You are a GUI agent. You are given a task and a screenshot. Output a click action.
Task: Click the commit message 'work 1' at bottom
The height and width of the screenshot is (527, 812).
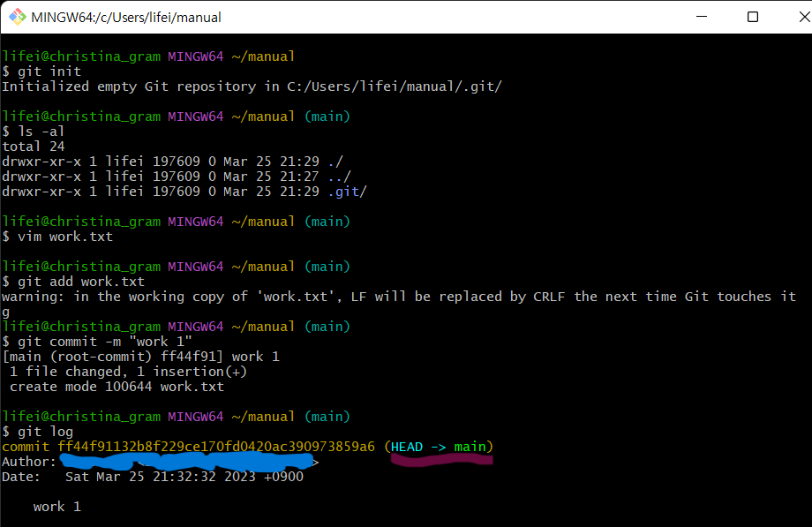pyautogui.click(x=57, y=507)
